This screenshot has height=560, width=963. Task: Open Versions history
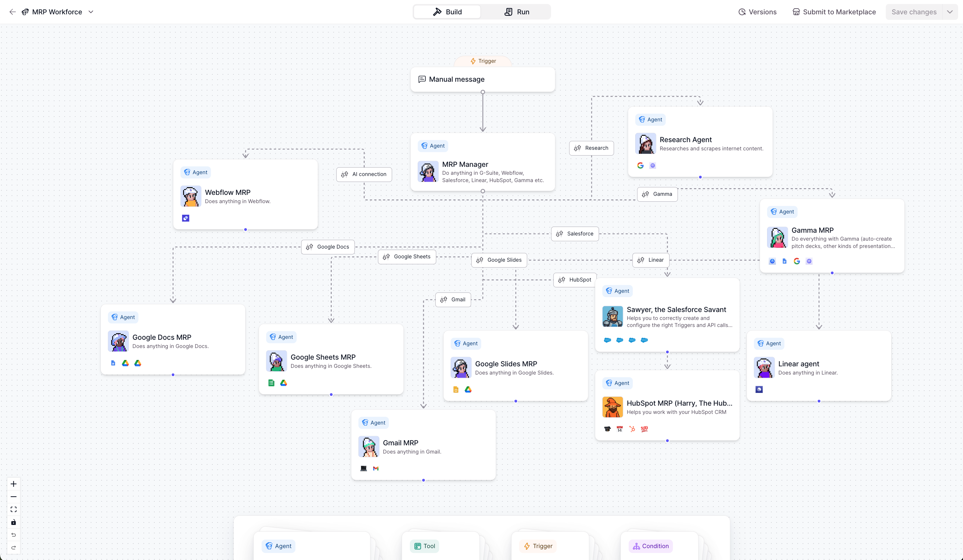(757, 12)
